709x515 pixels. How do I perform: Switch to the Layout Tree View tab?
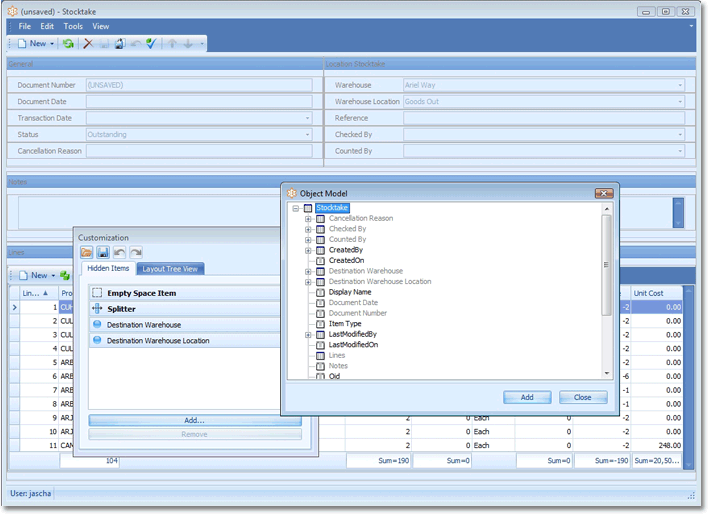coord(171,269)
